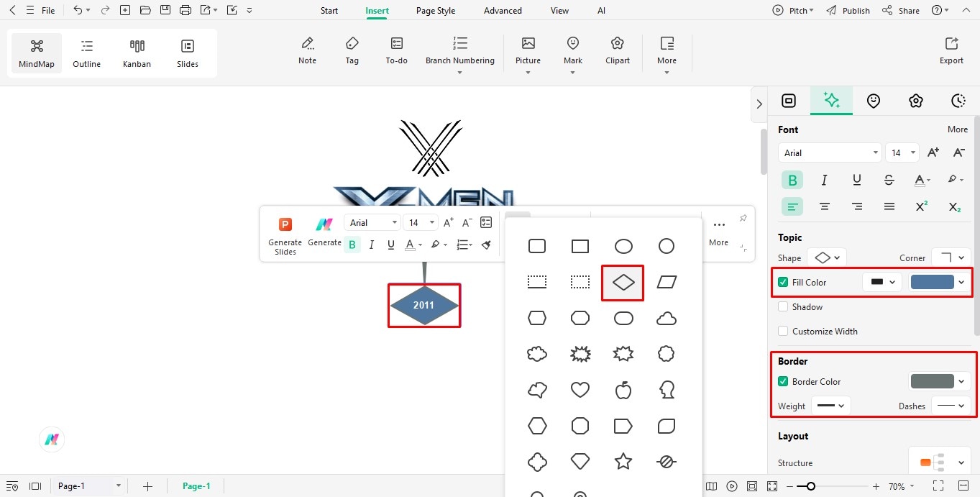This screenshot has width=980, height=497.
Task: Toggle Strikethrough in the right Font panel
Action: click(889, 180)
